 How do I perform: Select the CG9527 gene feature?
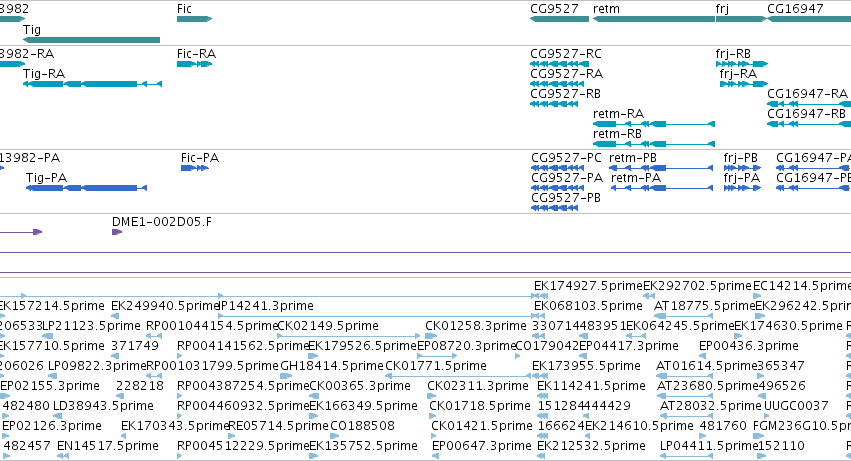tap(560, 19)
